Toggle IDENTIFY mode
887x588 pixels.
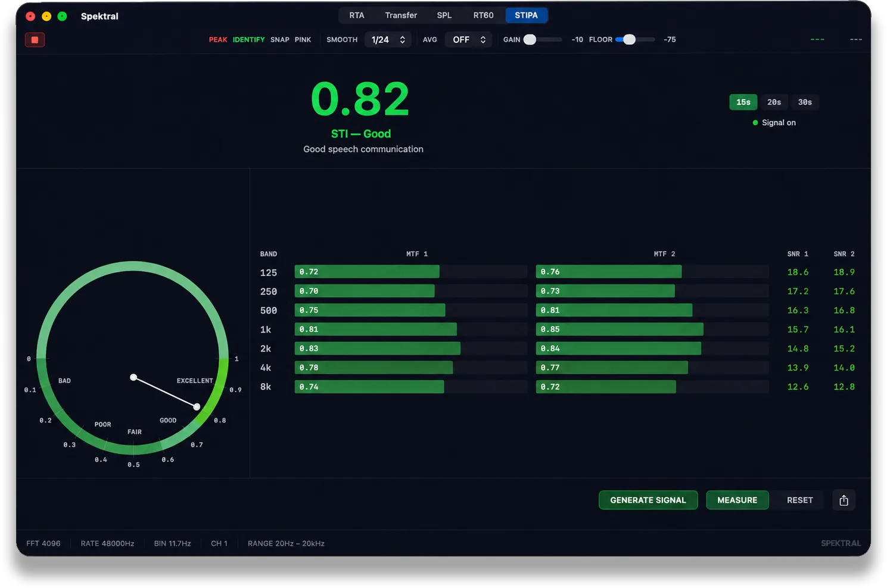coord(248,40)
